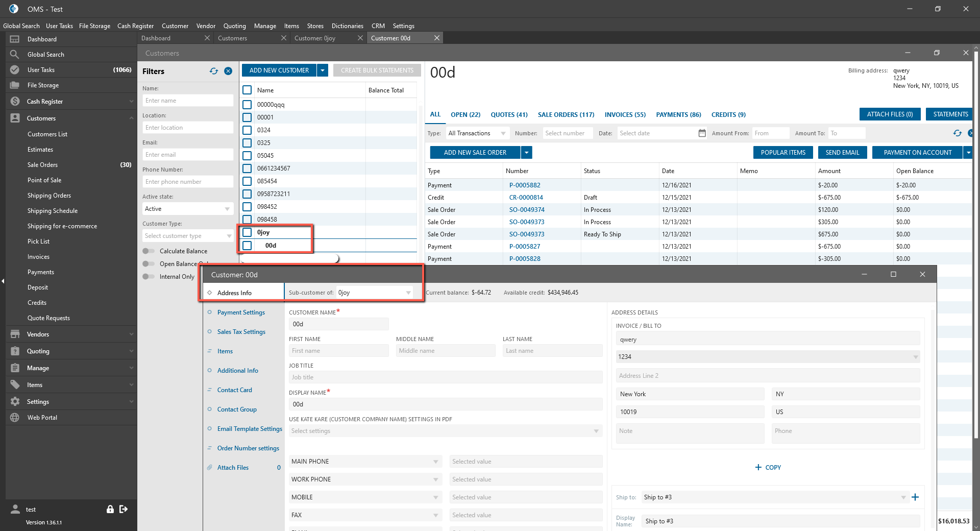The image size is (980, 531).
Task: Click the Enter email filter field
Action: pyautogui.click(x=187, y=155)
